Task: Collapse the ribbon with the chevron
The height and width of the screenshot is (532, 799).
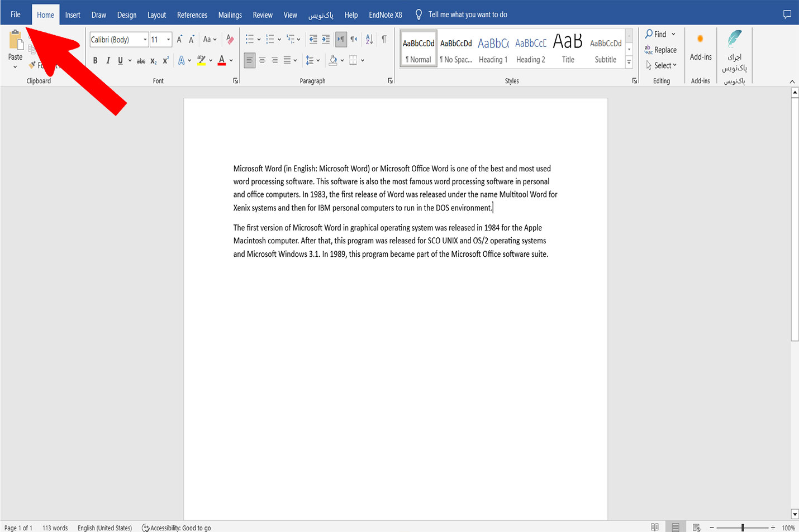Action: 792,82
